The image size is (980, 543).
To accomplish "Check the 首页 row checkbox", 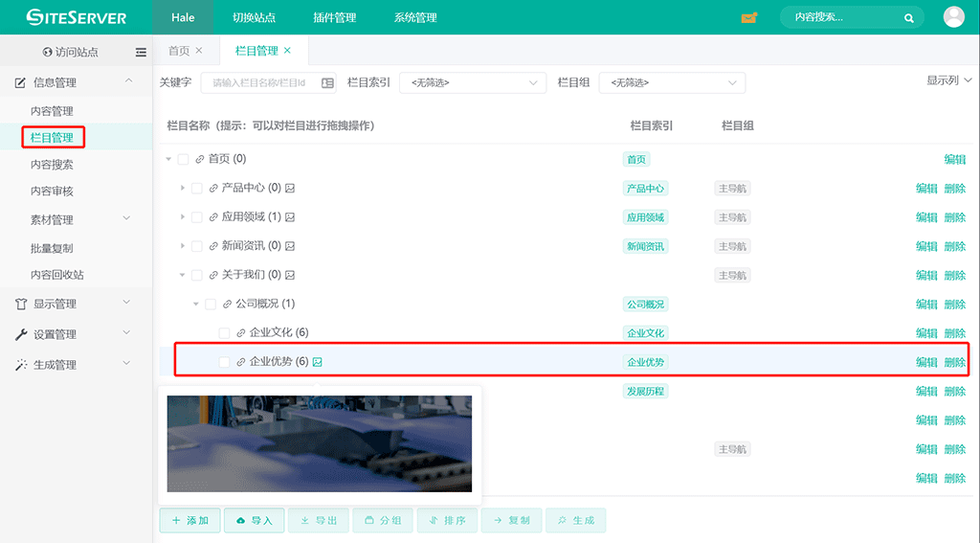I will coord(183,160).
